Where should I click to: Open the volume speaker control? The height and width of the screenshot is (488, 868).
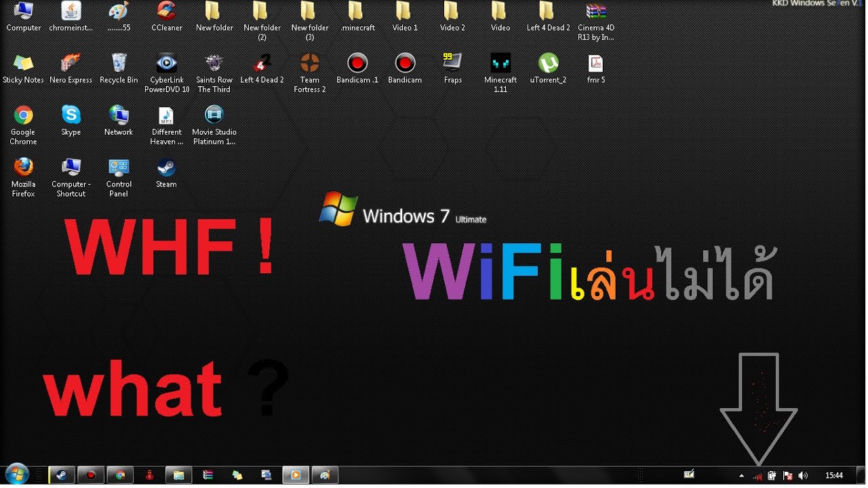point(804,476)
